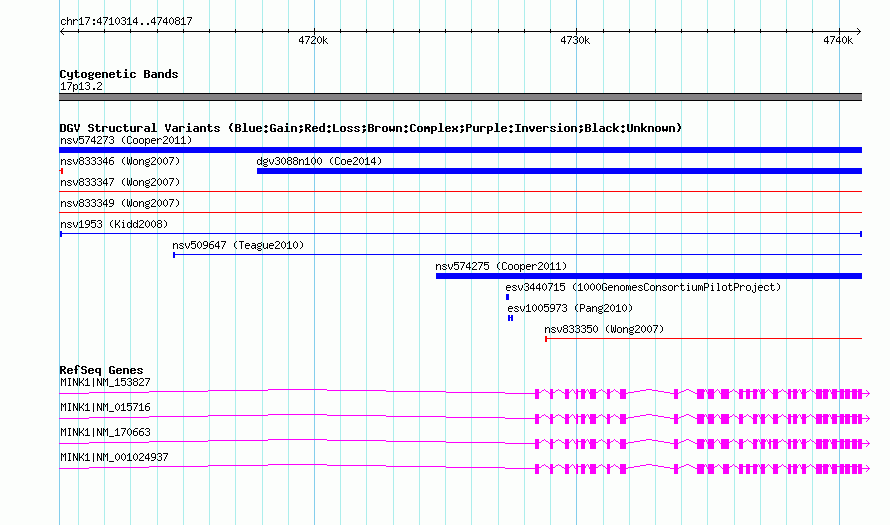Screen dimensions: 890x525
Task: Open variant nsv574273 (Cooper2011) label
Action: point(126,140)
